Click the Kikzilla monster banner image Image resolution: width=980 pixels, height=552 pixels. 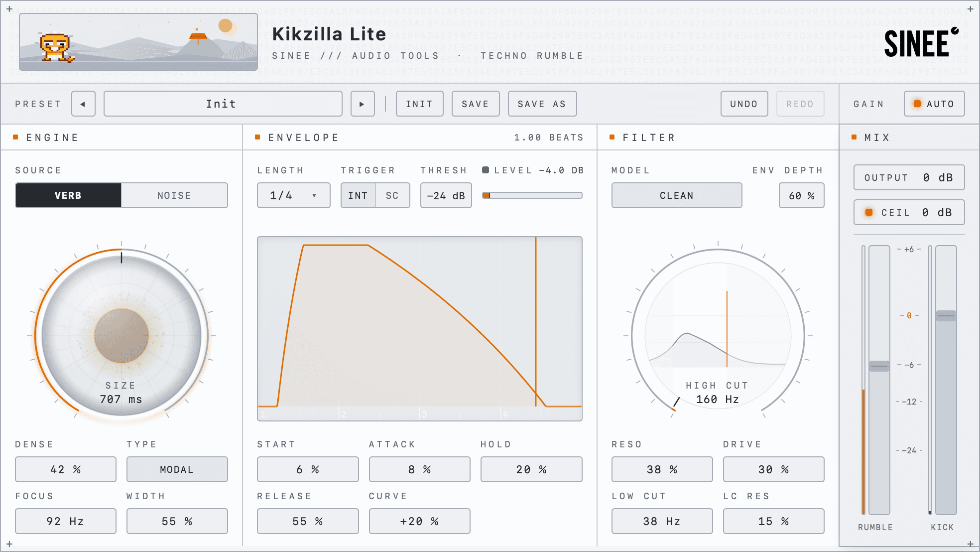138,42
